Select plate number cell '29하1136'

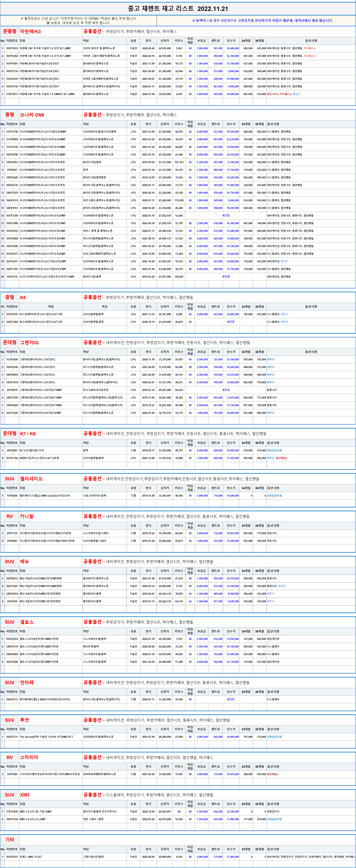(x=12, y=533)
